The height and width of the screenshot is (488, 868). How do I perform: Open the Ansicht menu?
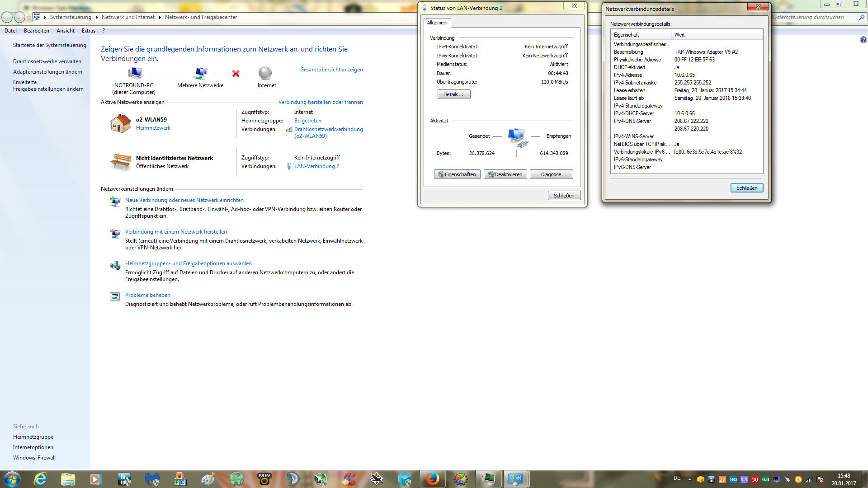pos(66,31)
